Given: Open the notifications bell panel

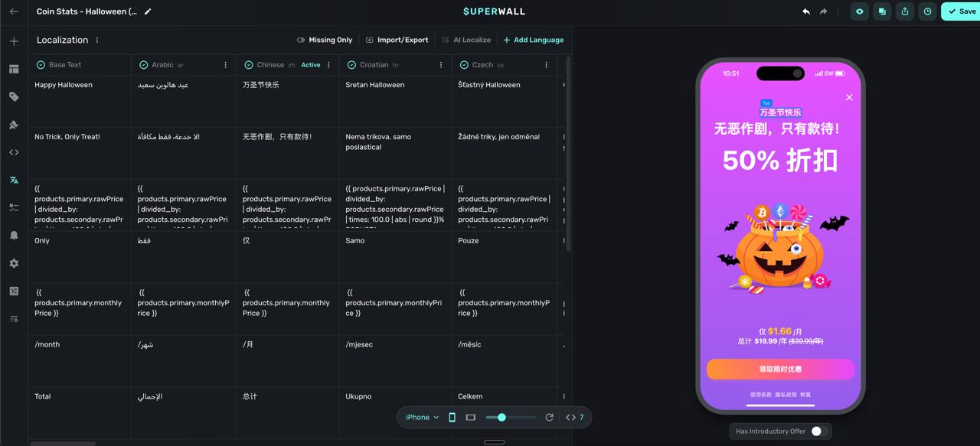Looking at the screenshot, I should pyautogui.click(x=14, y=236).
